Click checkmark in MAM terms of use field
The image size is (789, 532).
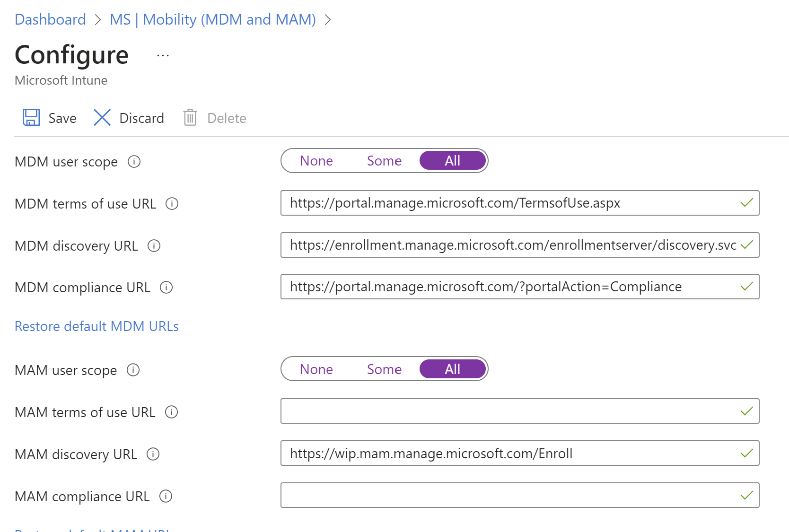(747, 411)
